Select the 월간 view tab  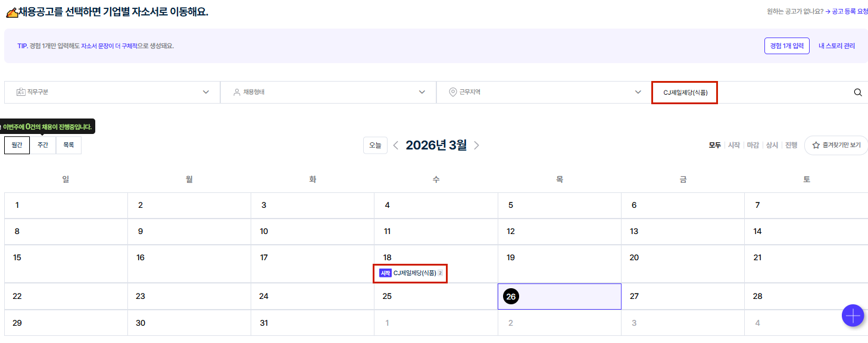tap(17, 145)
